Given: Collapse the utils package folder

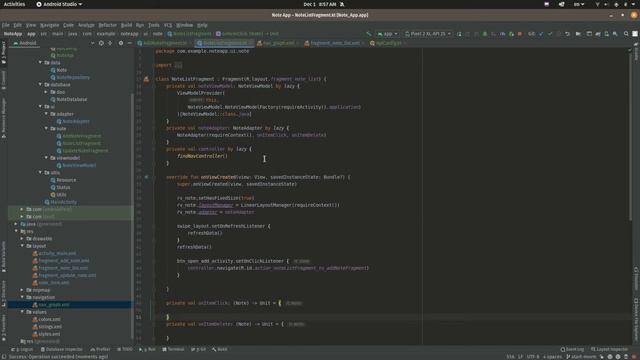Looking at the screenshot, I should 40,173.
